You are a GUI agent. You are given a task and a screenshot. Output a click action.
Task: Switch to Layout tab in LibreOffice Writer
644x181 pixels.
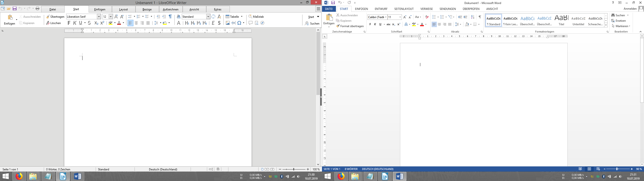coord(124,9)
